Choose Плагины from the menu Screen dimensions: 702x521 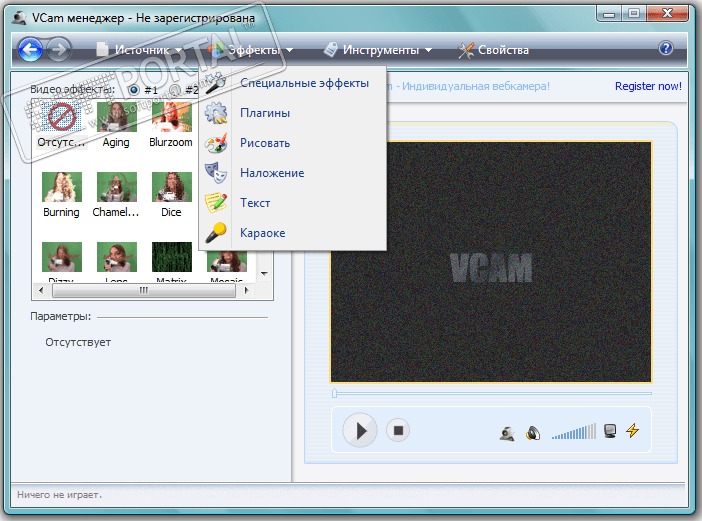[292, 113]
